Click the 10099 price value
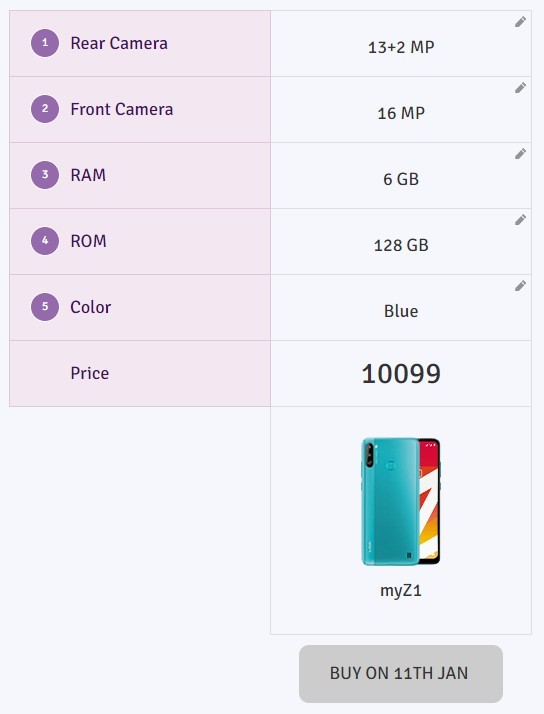The height and width of the screenshot is (714, 544). tap(401, 374)
